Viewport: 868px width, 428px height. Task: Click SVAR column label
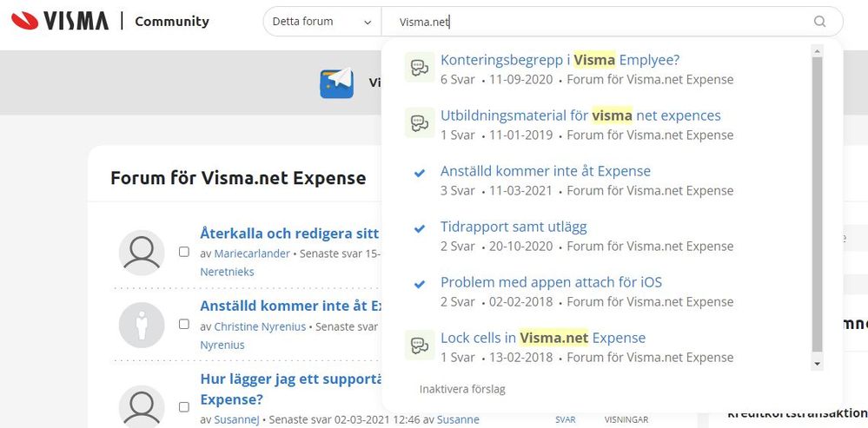tap(565, 419)
